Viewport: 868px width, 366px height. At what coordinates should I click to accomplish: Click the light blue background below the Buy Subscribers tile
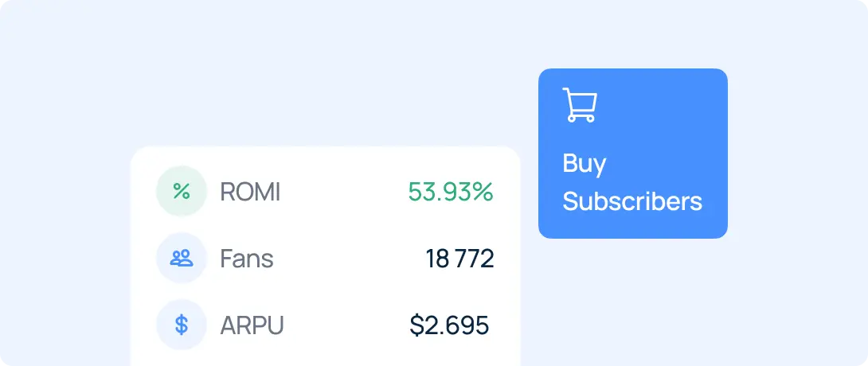point(633,298)
